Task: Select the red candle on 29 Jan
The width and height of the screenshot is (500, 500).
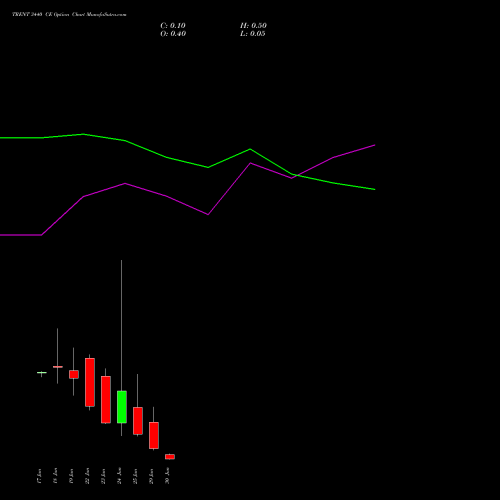Action: [154, 435]
